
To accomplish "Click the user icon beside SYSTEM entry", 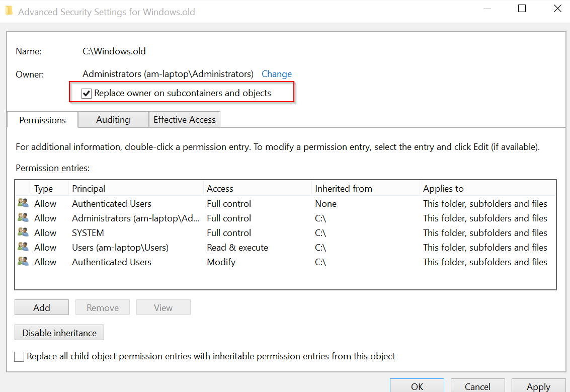I will [23, 232].
